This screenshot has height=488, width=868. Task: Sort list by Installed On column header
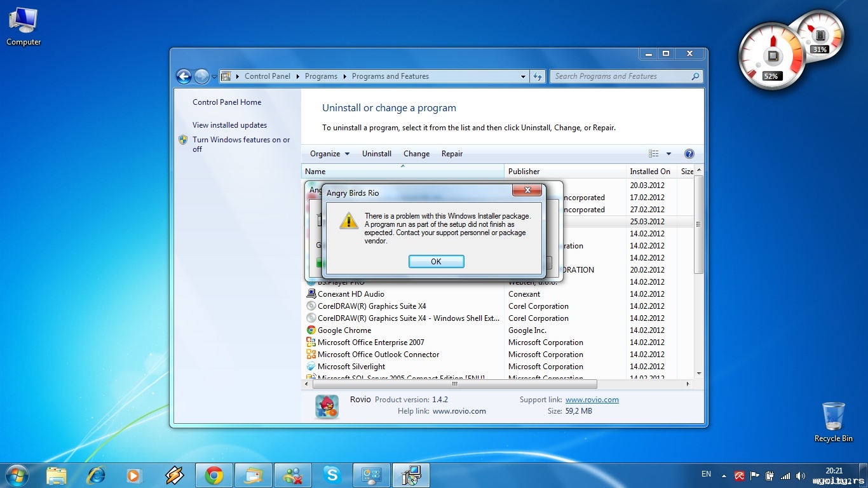651,172
